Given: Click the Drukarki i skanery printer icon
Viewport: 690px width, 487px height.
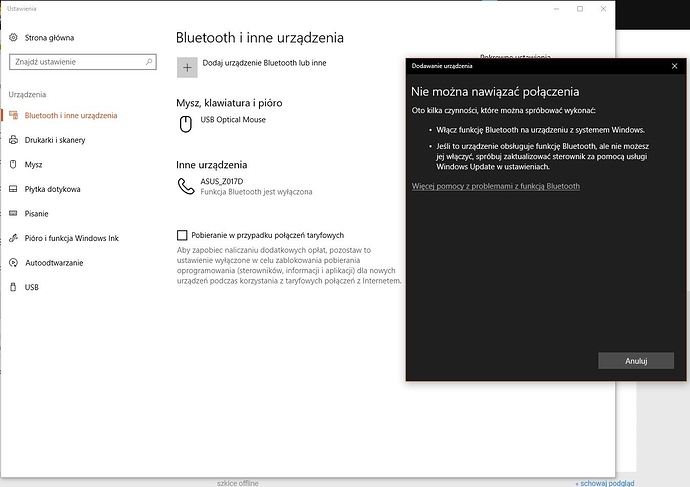Looking at the screenshot, I should click(13, 140).
